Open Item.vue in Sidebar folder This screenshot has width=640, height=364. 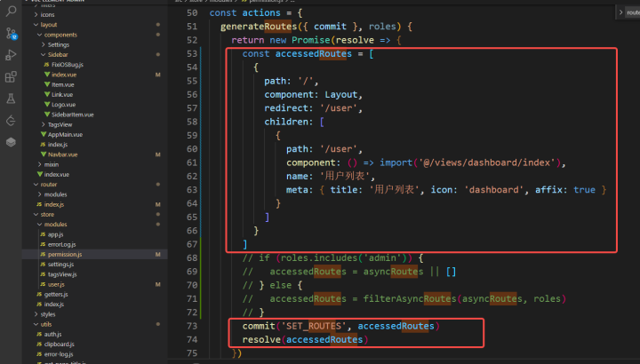(x=62, y=84)
